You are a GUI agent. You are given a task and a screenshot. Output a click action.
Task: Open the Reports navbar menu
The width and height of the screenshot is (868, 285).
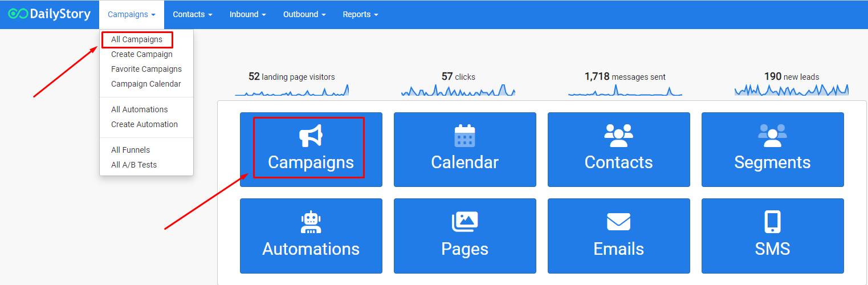360,14
